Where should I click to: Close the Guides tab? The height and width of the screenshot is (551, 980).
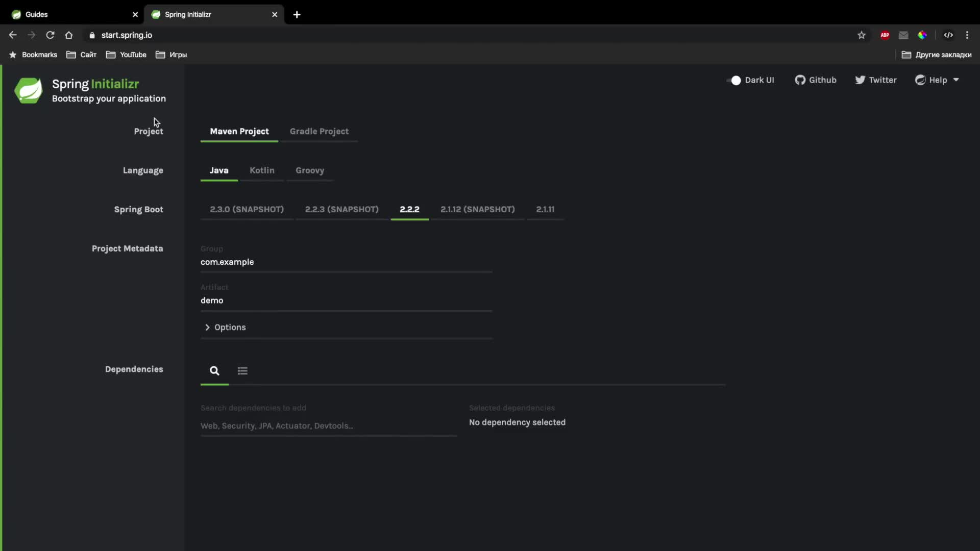(x=135, y=14)
